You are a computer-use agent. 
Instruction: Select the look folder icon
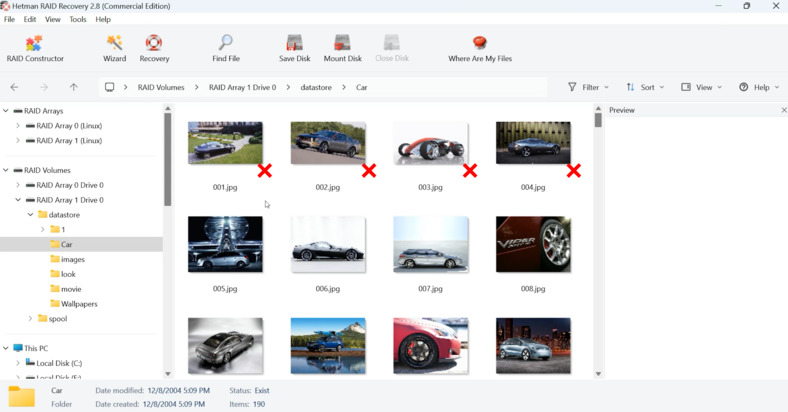(x=55, y=274)
